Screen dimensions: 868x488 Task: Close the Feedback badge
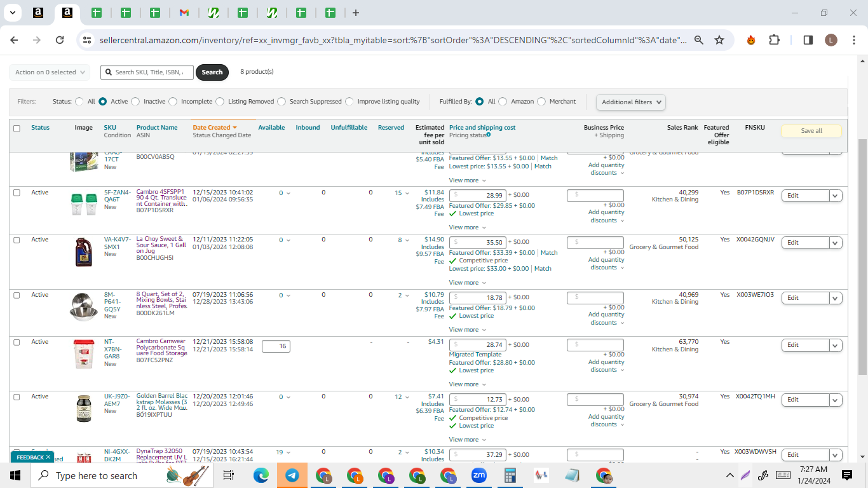(x=48, y=457)
